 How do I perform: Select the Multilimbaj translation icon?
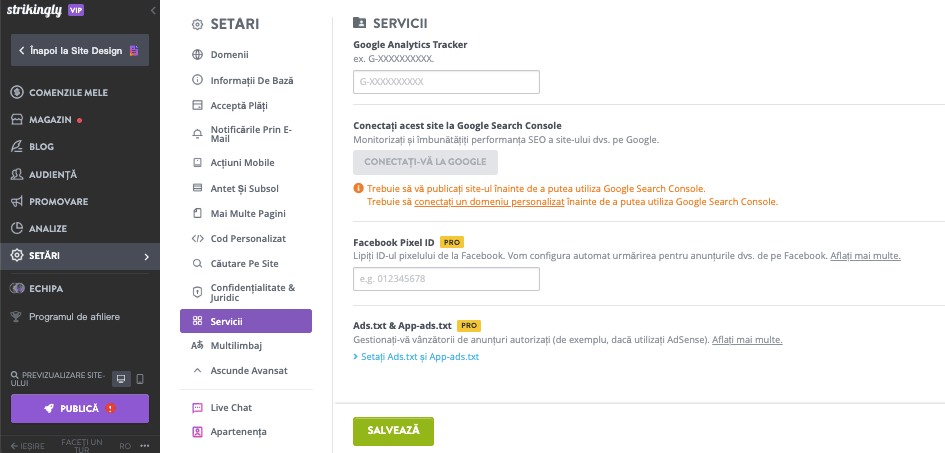pos(197,346)
